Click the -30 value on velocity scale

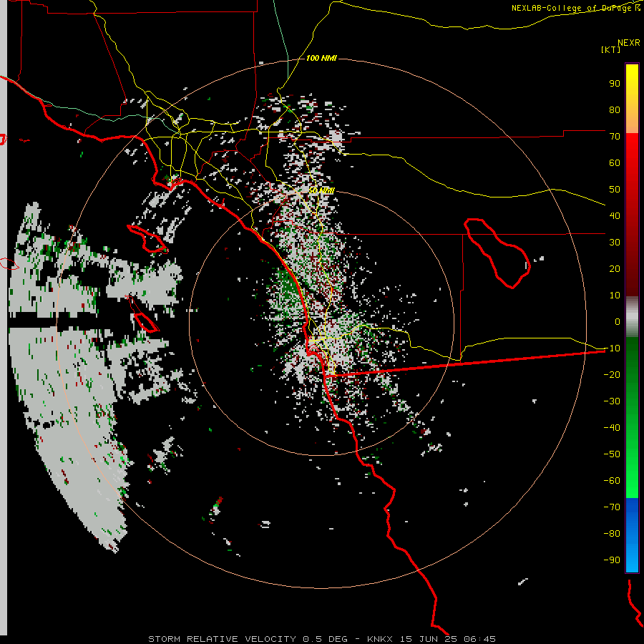tap(612, 401)
